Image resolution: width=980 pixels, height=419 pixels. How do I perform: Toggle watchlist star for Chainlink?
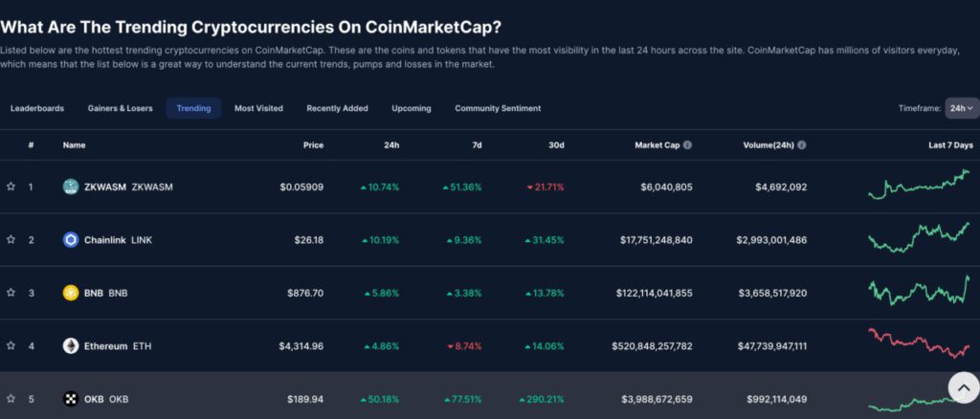click(11, 240)
